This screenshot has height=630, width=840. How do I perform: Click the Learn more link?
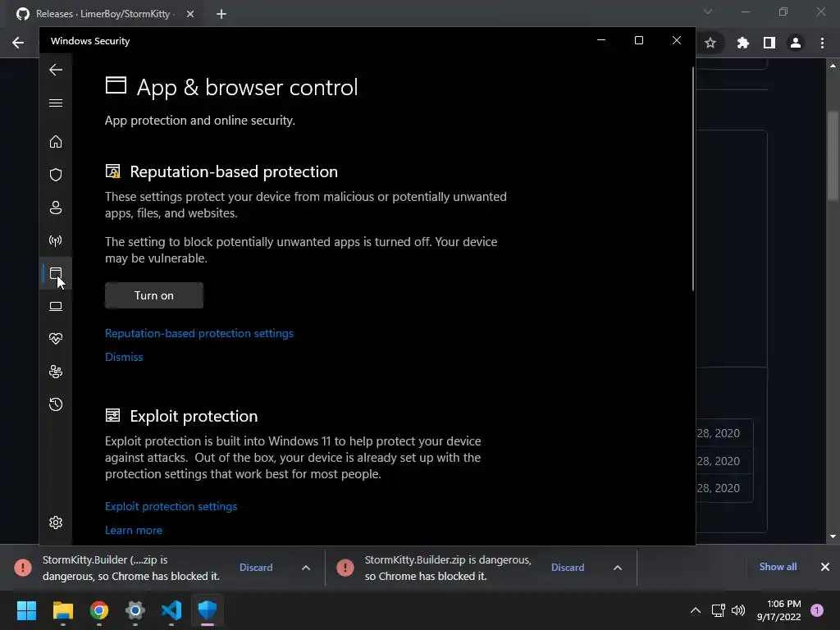click(134, 530)
